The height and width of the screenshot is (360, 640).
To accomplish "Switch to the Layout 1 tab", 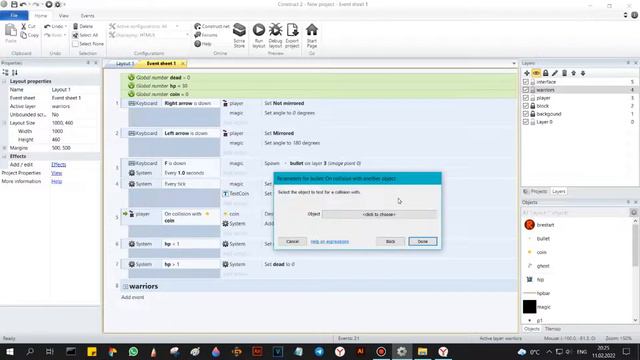I will [x=123, y=64].
